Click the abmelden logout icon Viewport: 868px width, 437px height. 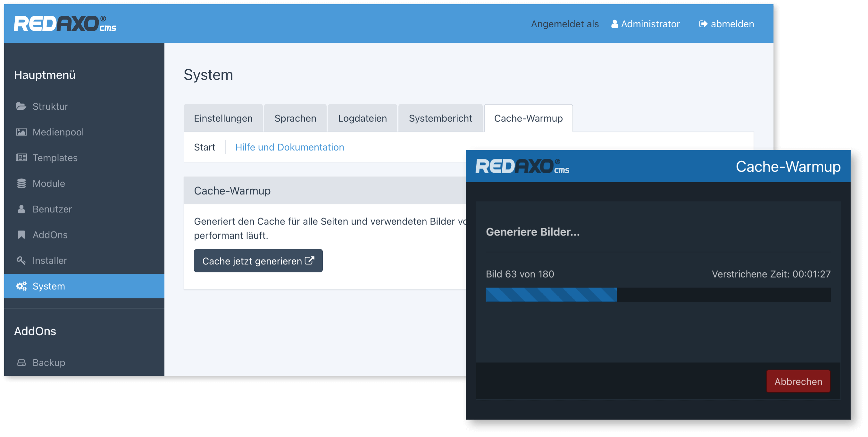point(703,24)
